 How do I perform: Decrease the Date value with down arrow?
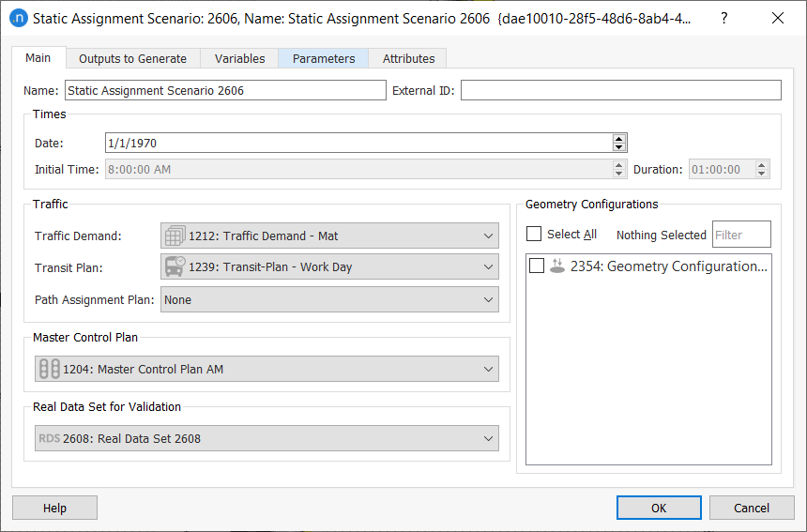619,147
